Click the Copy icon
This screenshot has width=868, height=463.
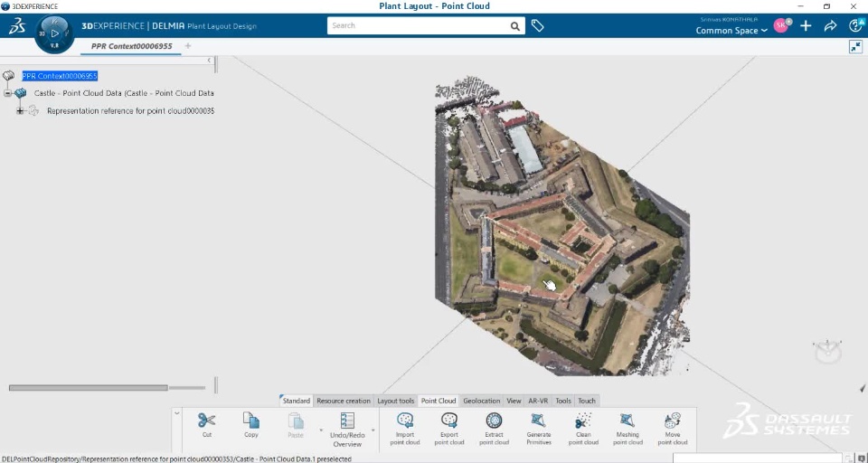[x=250, y=420]
